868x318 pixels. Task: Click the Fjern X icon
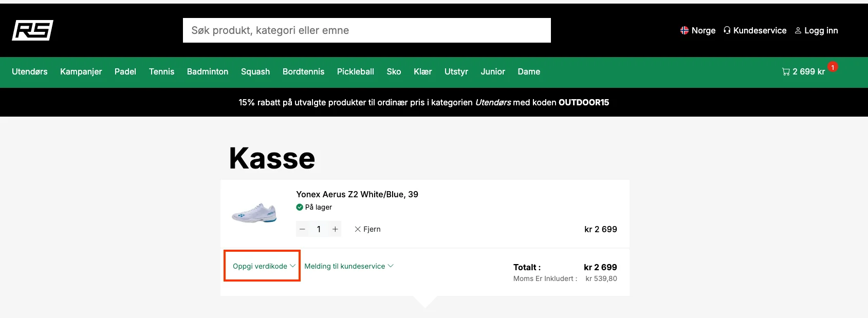(x=358, y=229)
